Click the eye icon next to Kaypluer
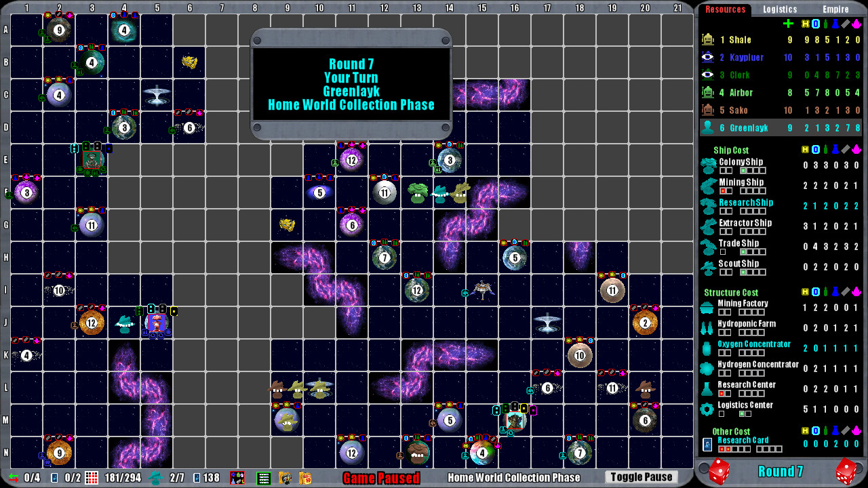Screen dimensions: 868x488 (x=707, y=58)
